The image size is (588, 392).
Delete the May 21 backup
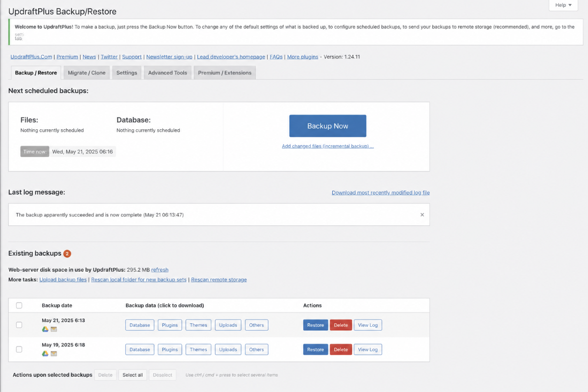click(341, 325)
